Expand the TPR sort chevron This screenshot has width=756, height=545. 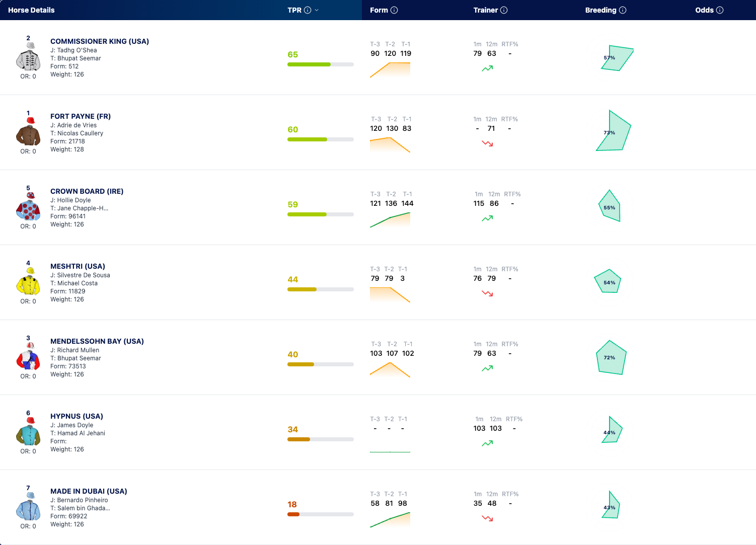coord(317,10)
